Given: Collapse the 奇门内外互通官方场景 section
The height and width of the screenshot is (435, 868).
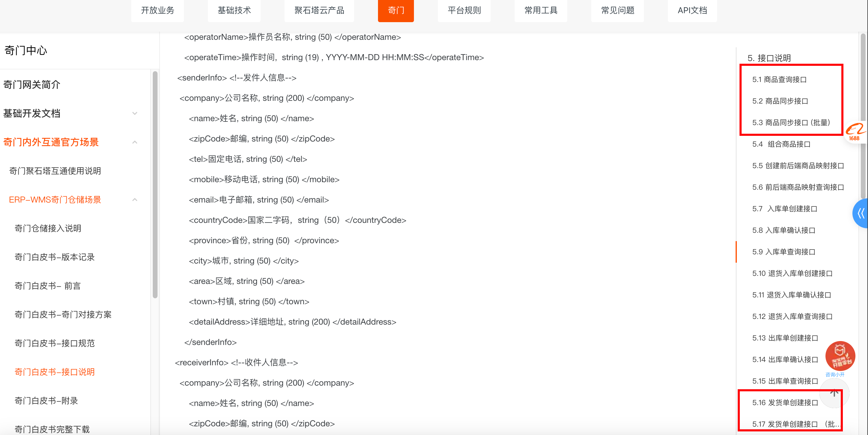Looking at the screenshot, I should coord(135,142).
